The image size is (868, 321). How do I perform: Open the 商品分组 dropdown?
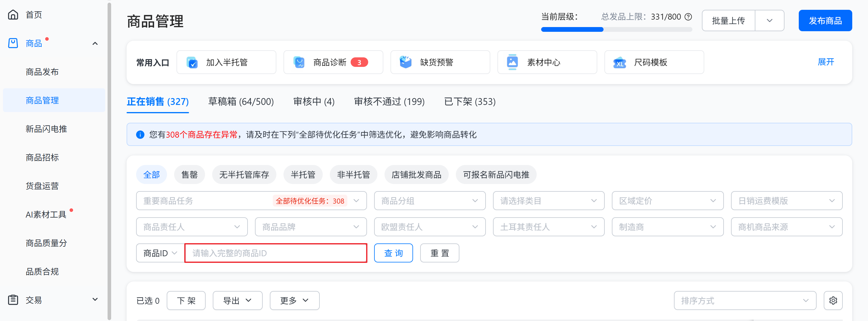(x=429, y=201)
